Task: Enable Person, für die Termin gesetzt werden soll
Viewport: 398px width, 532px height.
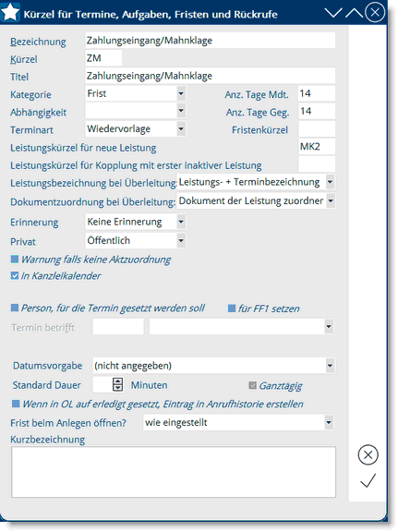Action: tap(15, 308)
